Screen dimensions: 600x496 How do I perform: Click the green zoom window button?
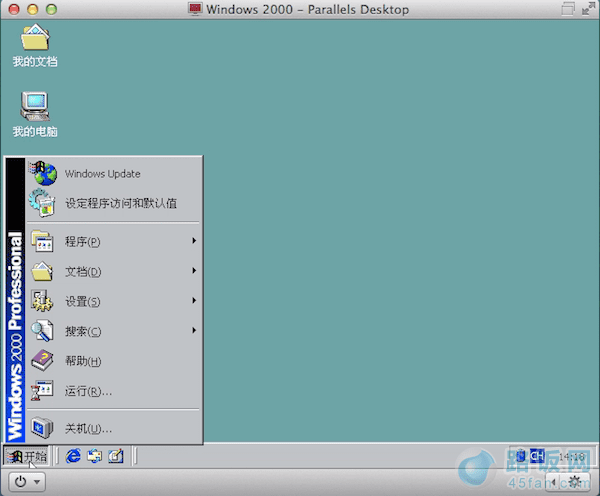[51, 9]
